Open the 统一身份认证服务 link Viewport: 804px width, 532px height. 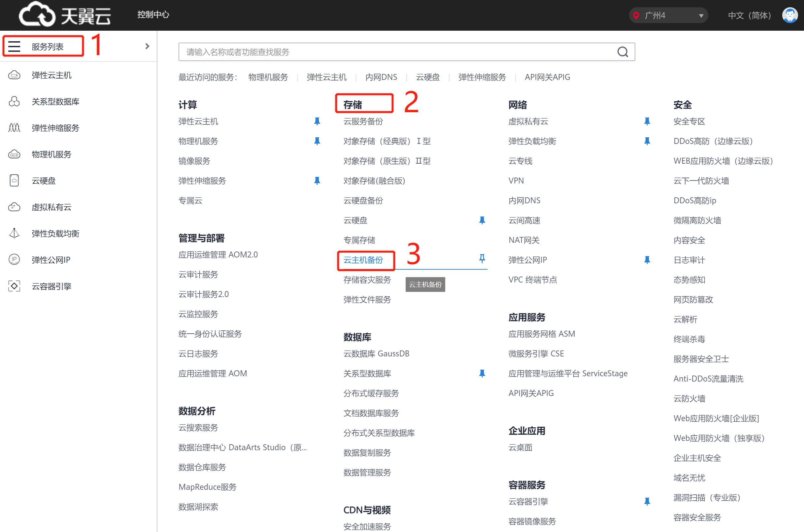tap(210, 334)
